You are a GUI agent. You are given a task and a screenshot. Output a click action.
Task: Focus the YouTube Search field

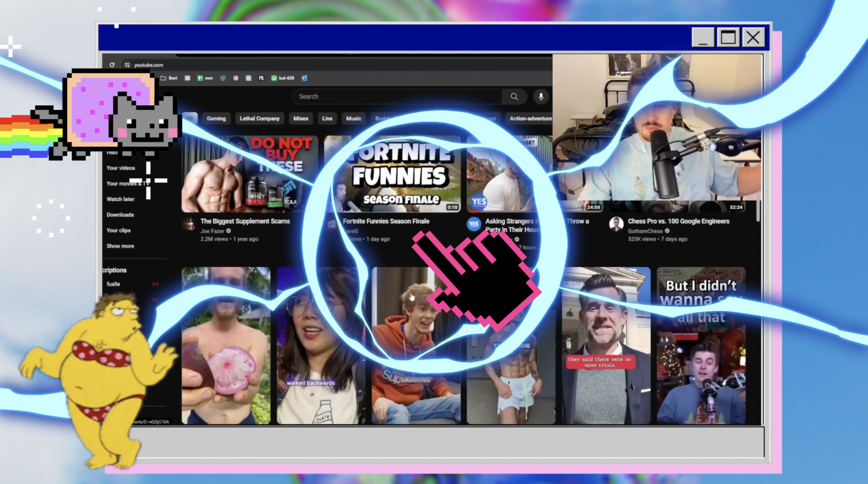coord(398,97)
